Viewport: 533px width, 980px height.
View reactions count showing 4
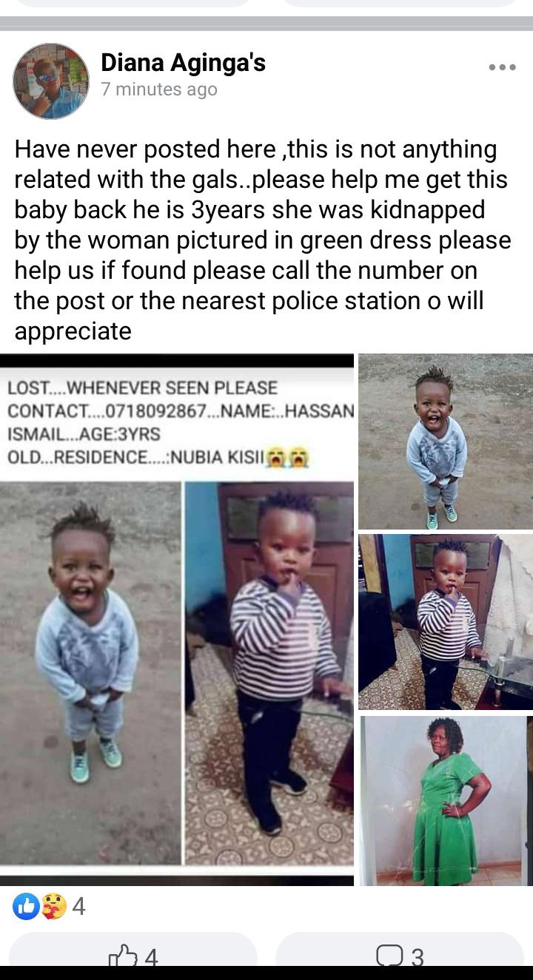click(x=78, y=907)
